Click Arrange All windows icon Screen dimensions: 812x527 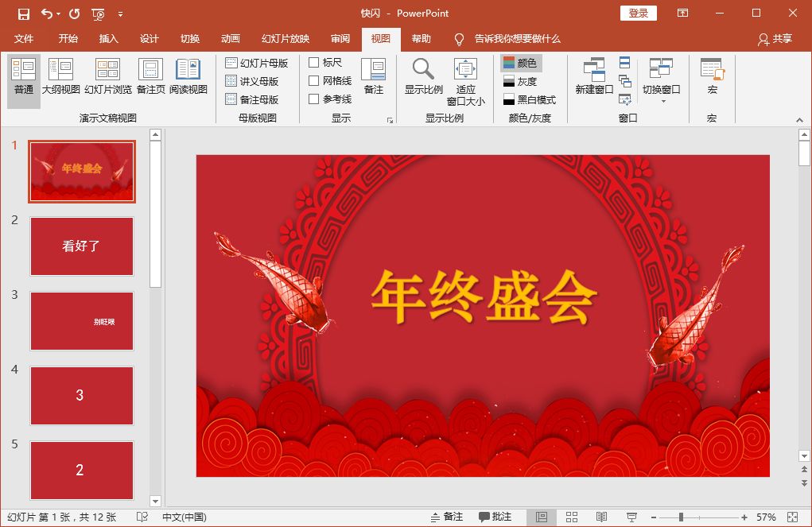(x=624, y=63)
